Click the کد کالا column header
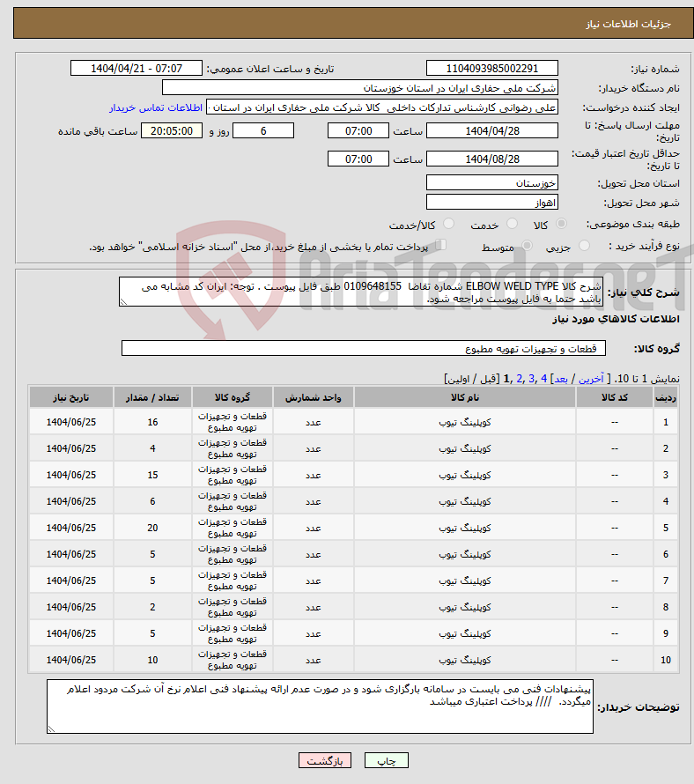The width and height of the screenshot is (694, 784). coord(615,397)
